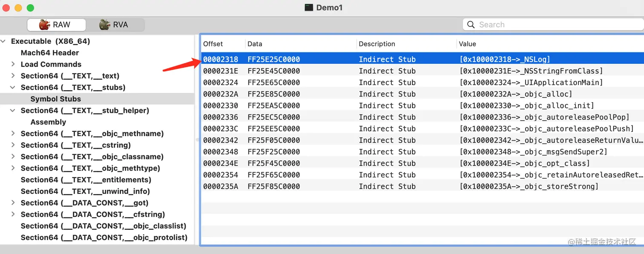Expand the Load Commands node
This screenshot has width=644, height=254.
click(x=13, y=64)
